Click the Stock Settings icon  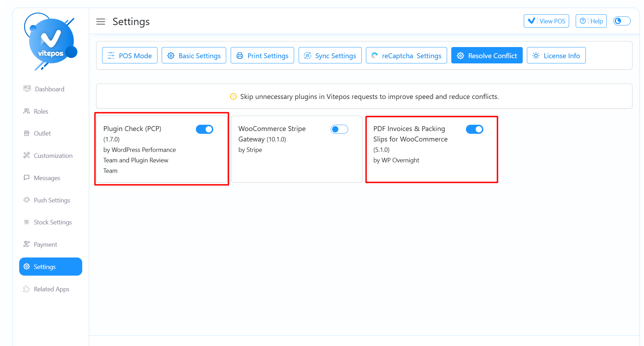pyautogui.click(x=26, y=222)
